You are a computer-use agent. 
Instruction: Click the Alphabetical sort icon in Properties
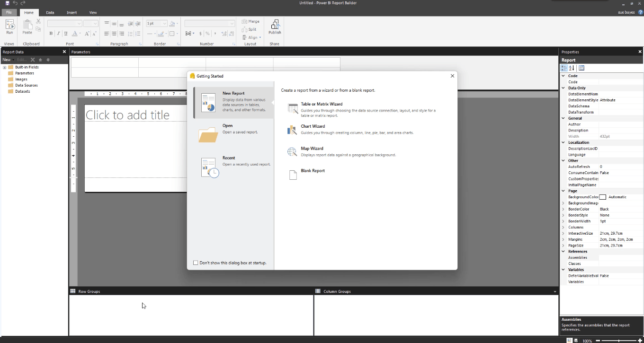pyautogui.click(x=572, y=68)
